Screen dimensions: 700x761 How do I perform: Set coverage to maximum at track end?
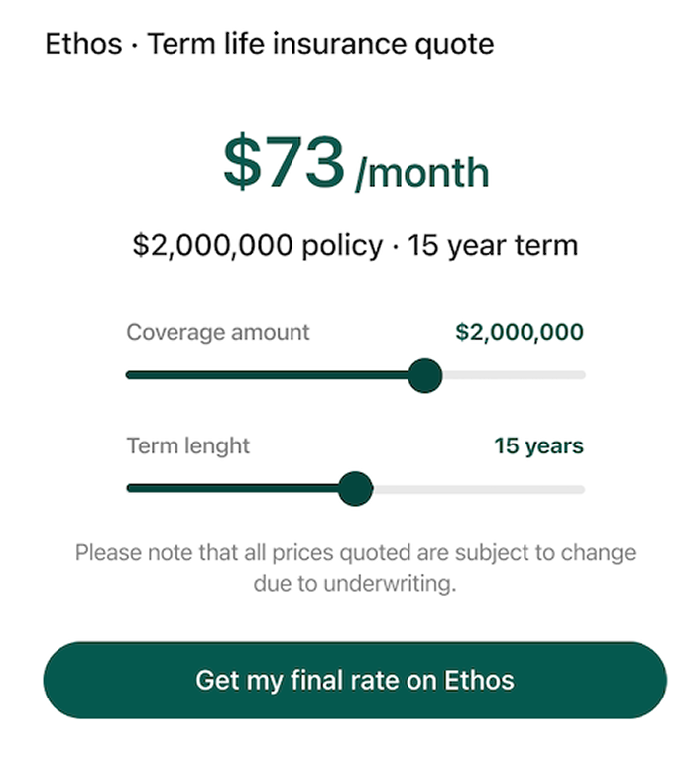tap(583, 375)
